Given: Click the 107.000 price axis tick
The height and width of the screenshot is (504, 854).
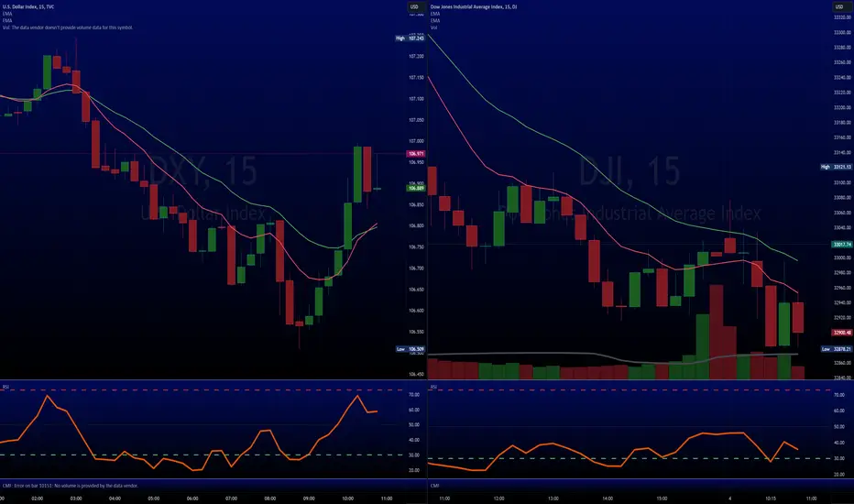Looking at the screenshot, I should tap(416, 141).
